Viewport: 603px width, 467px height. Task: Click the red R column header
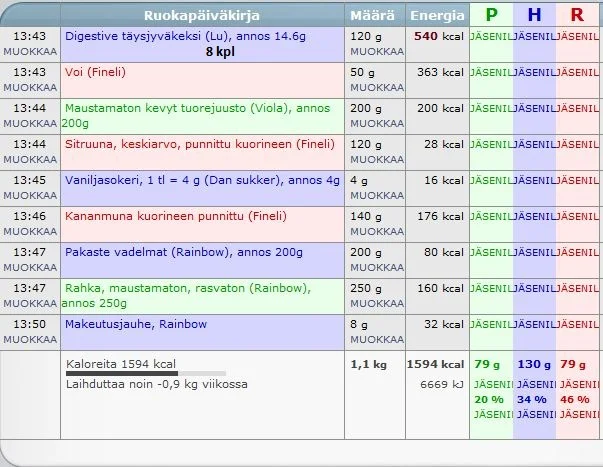point(577,15)
